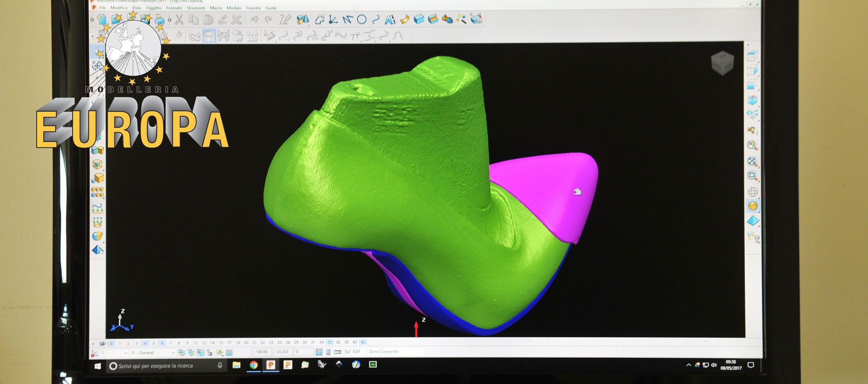868x384 pixels.
Task: Click the Redo arrow icon
Action: point(269,19)
